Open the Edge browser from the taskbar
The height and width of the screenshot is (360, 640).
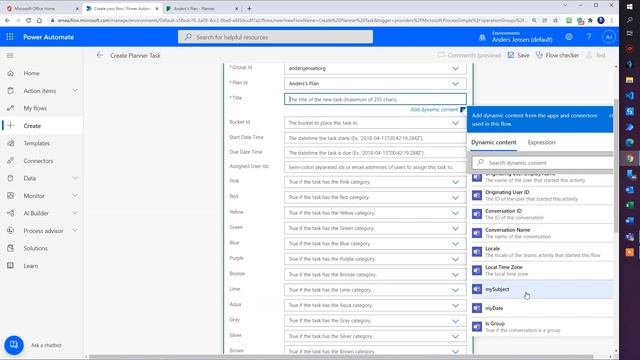coord(629,142)
